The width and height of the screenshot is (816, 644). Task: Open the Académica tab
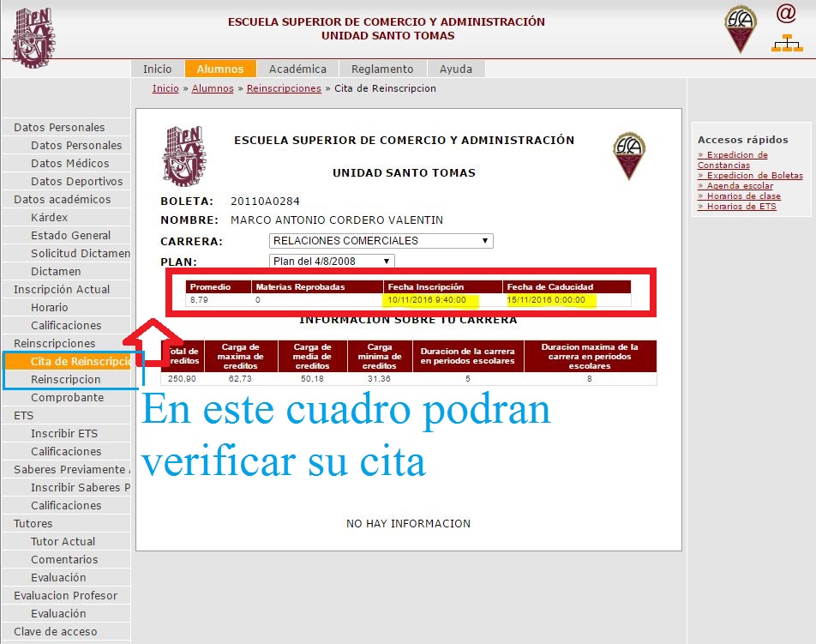click(297, 69)
